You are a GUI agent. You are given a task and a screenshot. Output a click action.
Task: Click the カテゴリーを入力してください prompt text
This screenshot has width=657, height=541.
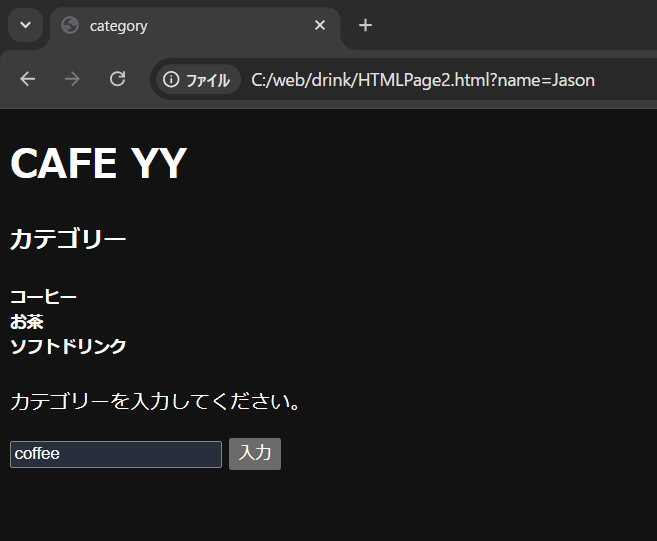click(x=155, y=401)
